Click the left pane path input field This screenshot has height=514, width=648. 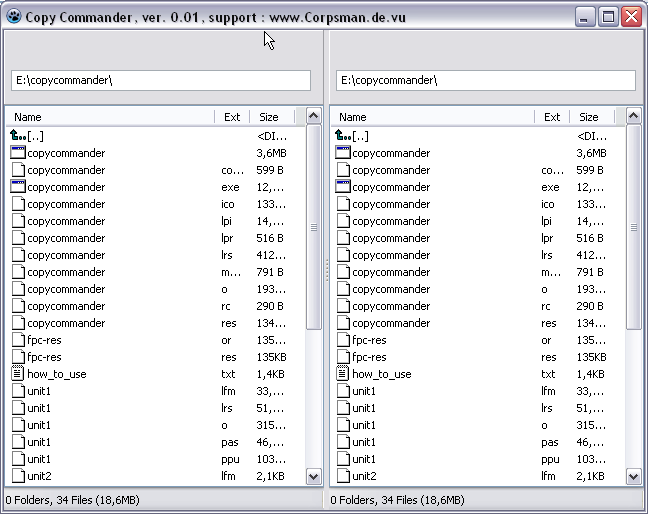pyautogui.click(x=160, y=80)
